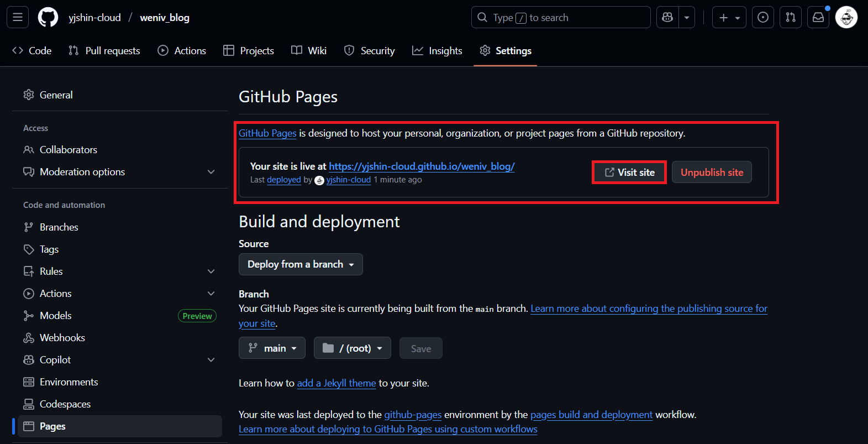This screenshot has width=868, height=444.
Task: Open Copilot chat icon in header
Action: pyautogui.click(x=667, y=17)
